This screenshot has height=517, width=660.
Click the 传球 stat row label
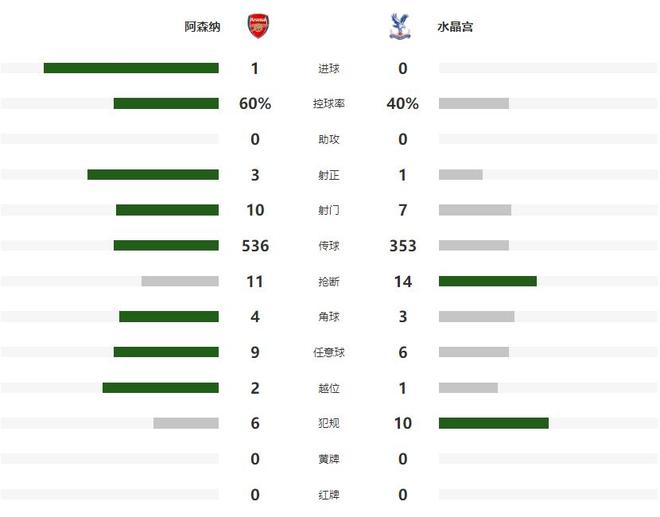[x=329, y=246]
